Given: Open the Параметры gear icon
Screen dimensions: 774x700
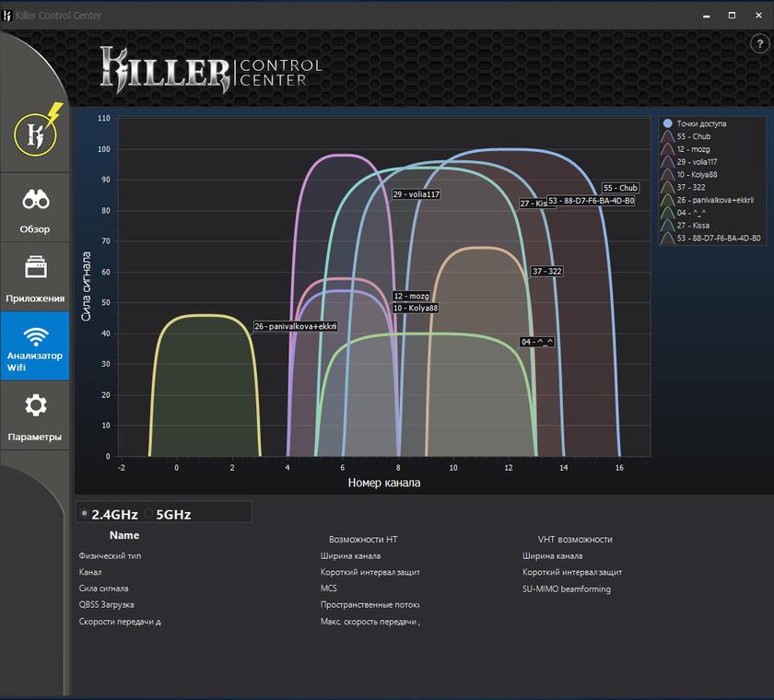Looking at the screenshot, I should [35, 406].
